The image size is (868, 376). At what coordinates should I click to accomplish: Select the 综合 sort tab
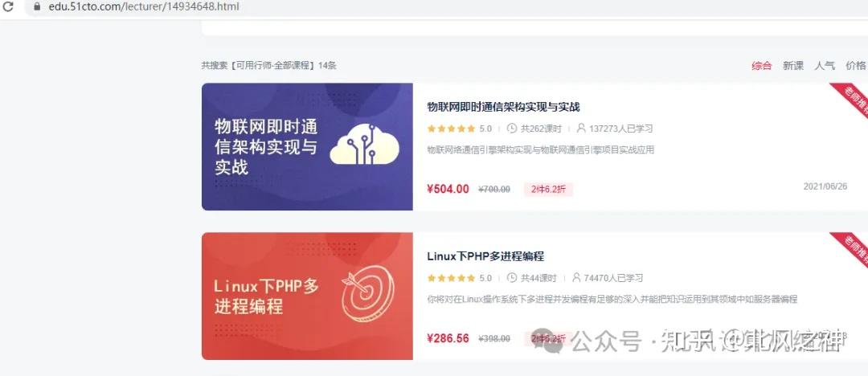[x=761, y=65]
